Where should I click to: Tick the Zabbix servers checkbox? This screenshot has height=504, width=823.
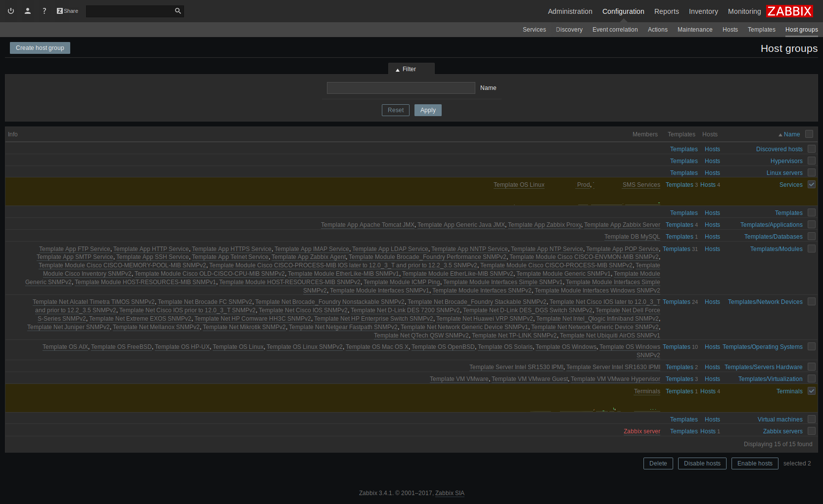(x=812, y=431)
